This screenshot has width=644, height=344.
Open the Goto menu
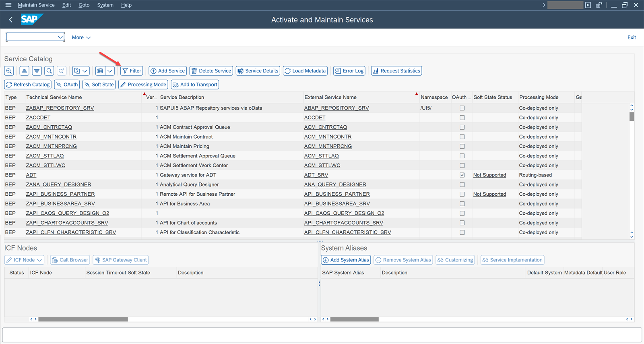tap(84, 5)
